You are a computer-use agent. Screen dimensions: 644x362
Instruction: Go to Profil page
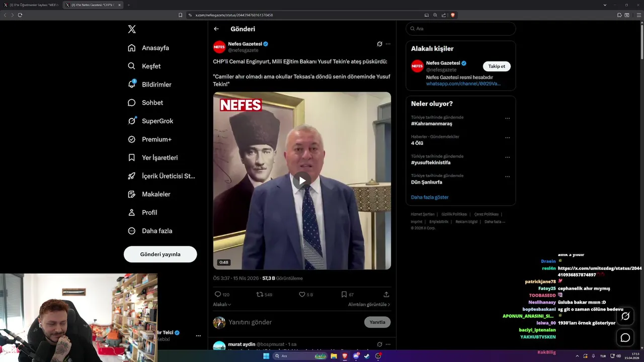[x=142, y=212]
